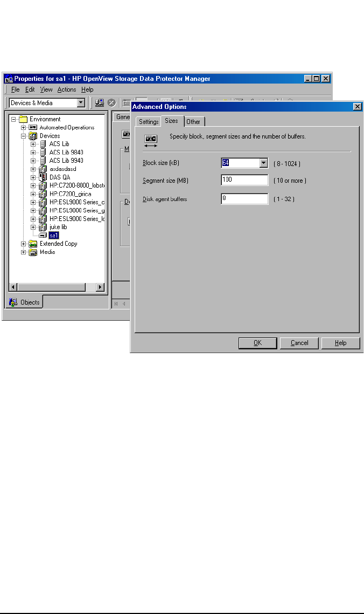This screenshot has height=614, width=364.
Task: Switch to the Other tab
Action: coord(193,122)
